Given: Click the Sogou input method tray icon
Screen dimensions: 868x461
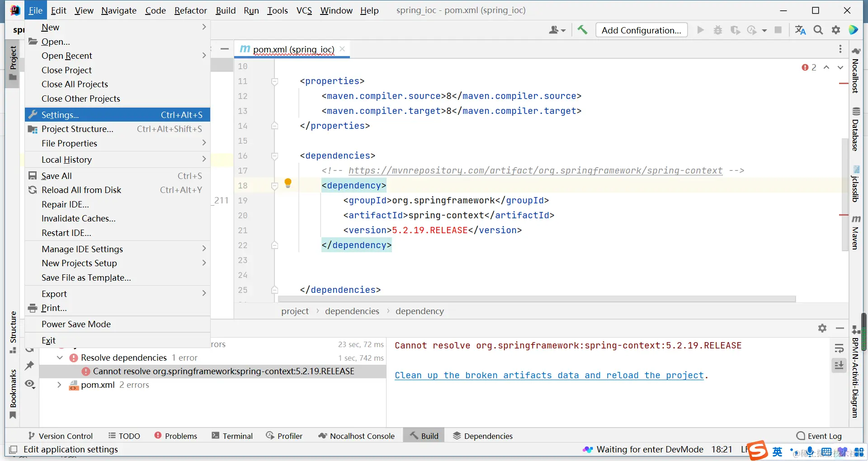Looking at the screenshot, I should (758, 450).
